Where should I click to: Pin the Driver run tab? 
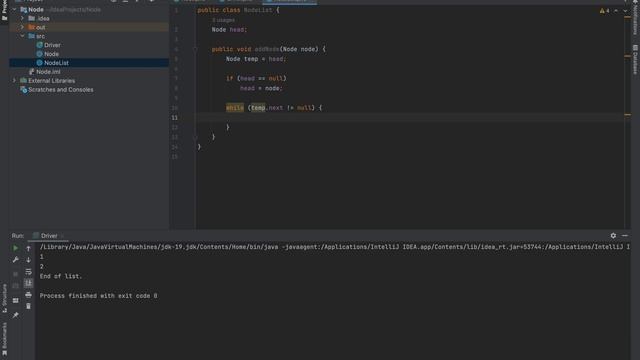[16, 315]
